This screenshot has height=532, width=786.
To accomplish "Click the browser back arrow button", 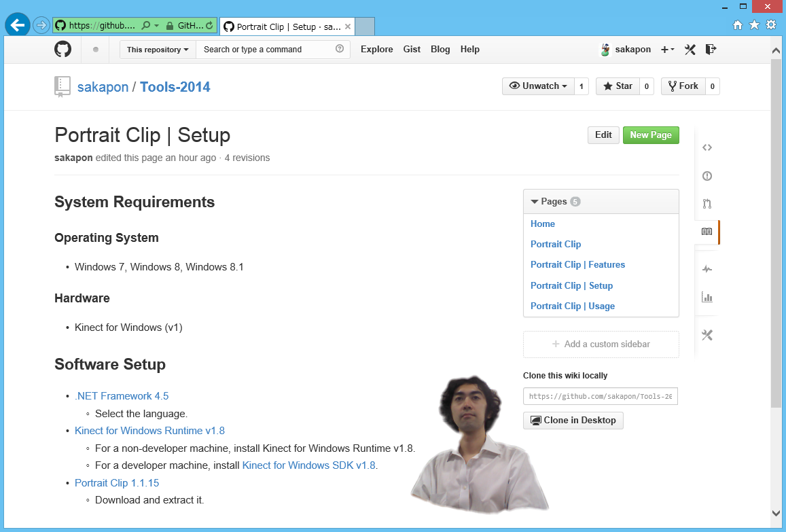I will point(18,24).
